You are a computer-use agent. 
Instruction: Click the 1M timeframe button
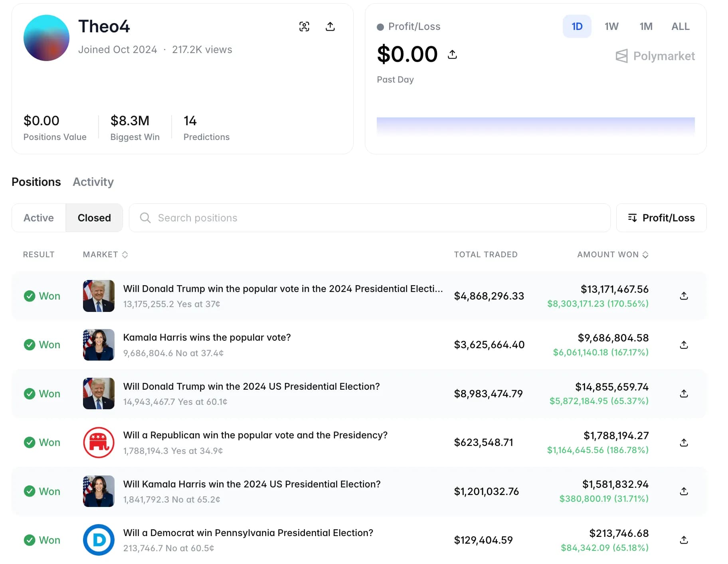[x=646, y=26]
